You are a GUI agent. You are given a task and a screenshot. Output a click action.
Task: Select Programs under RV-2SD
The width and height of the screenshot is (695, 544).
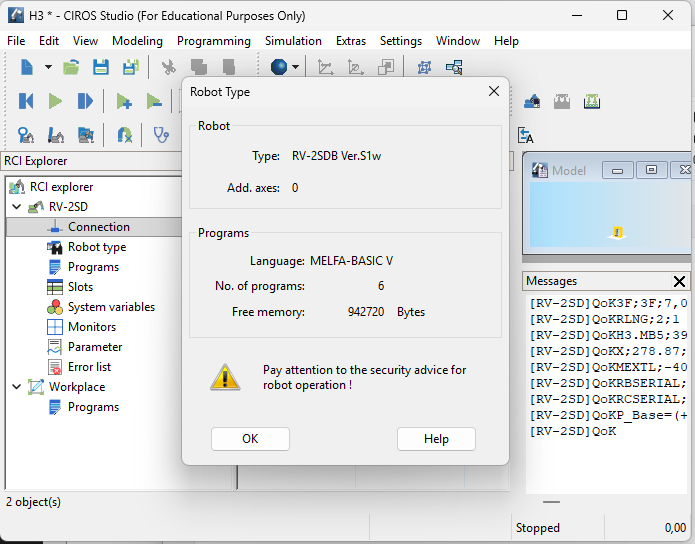point(93,267)
